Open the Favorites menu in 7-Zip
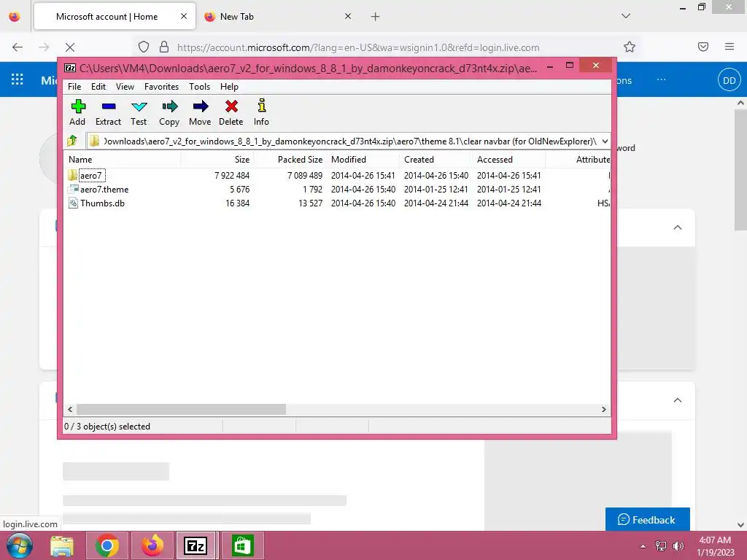 click(161, 87)
